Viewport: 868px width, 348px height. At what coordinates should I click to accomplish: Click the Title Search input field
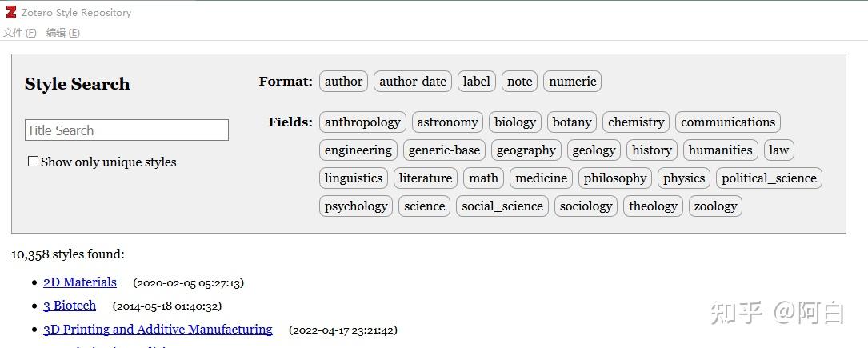tap(126, 130)
